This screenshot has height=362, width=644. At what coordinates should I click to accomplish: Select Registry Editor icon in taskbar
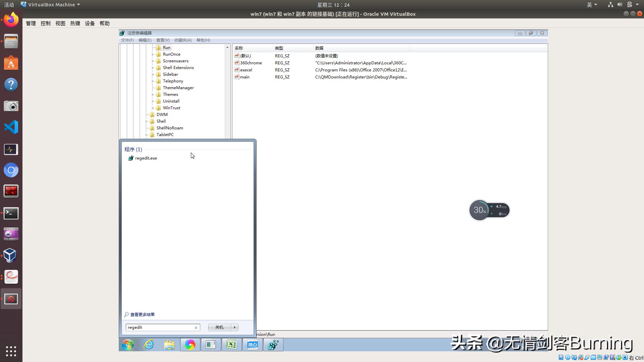click(273, 345)
